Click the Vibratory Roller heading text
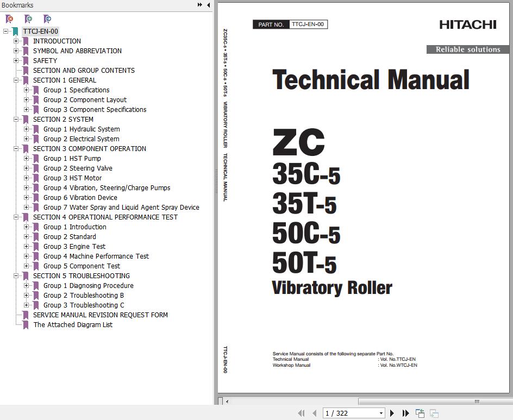Viewport: 513px width, 420px height. [332, 288]
